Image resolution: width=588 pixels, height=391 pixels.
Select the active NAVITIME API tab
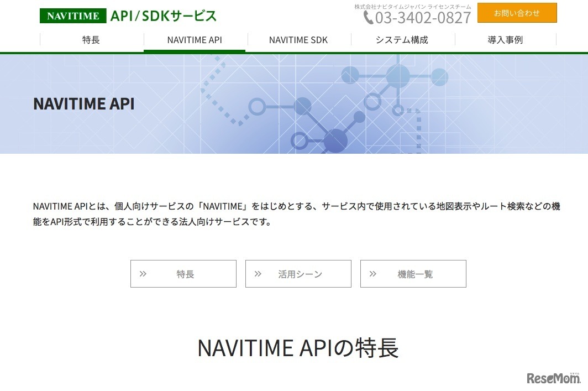click(x=195, y=40)
